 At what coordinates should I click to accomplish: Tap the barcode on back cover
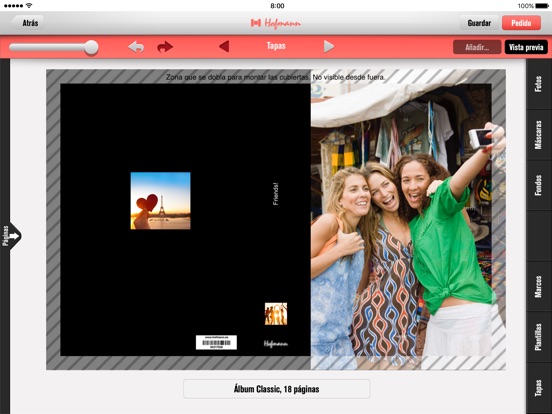(x=216, y=342)
